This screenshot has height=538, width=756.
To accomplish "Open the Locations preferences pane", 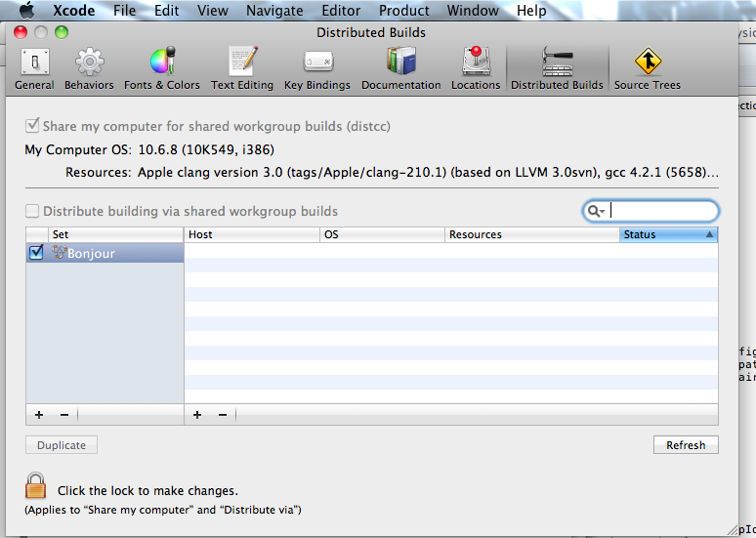I will [x=476, y=68].
